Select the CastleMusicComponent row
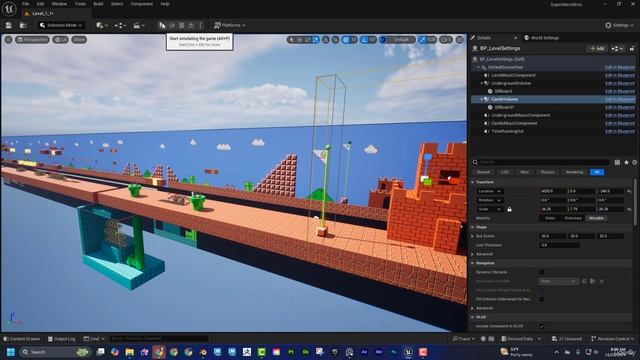 click(553, 123)
